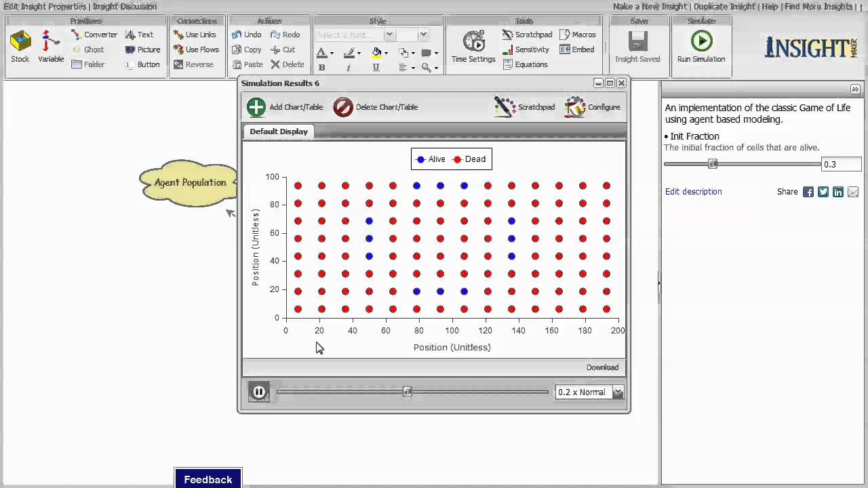Share via email envelope icon
The width and height of the screenshot is (868, 488).
tap(853, 192)
